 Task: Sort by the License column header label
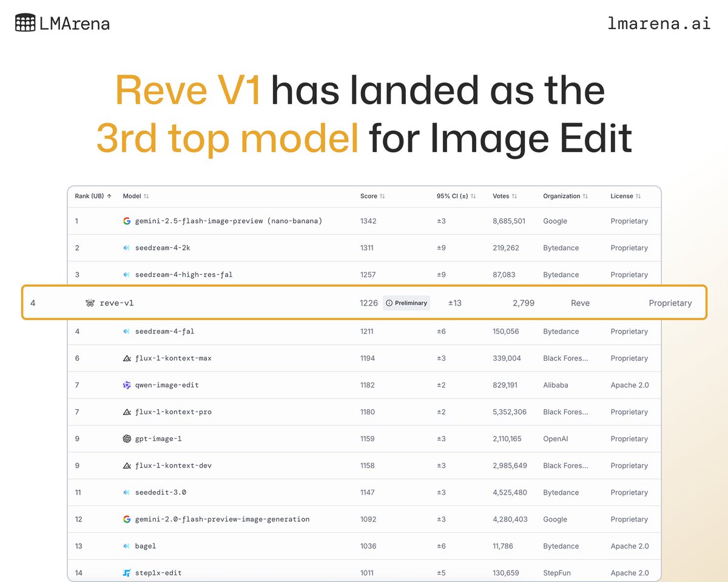point(622,196)
